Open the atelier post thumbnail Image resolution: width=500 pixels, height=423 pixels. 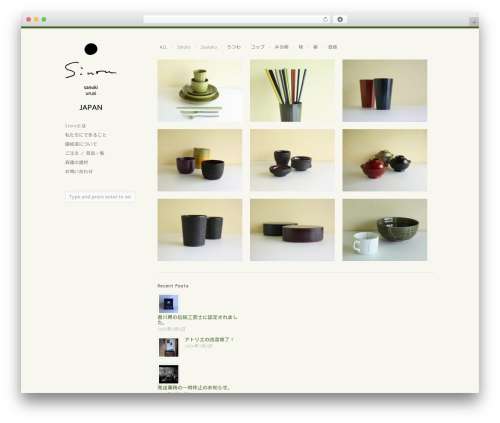(x=168, y=347)
